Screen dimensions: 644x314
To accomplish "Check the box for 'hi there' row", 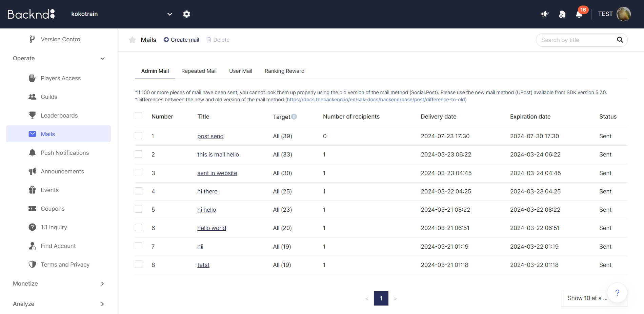I will [138, 191].
